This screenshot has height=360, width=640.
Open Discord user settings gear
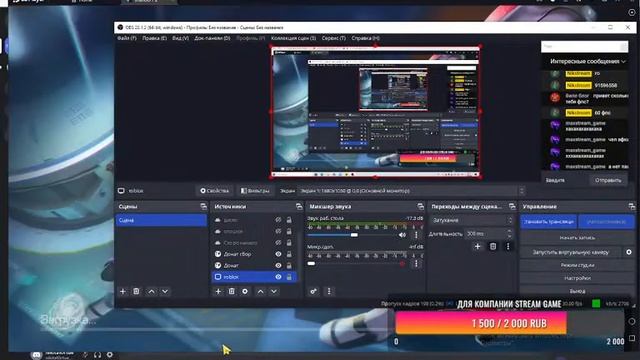click(x=110, y=355)
